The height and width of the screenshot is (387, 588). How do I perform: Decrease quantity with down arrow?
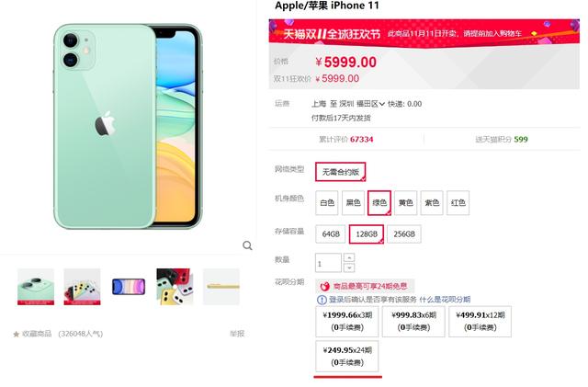click(349, 267)
